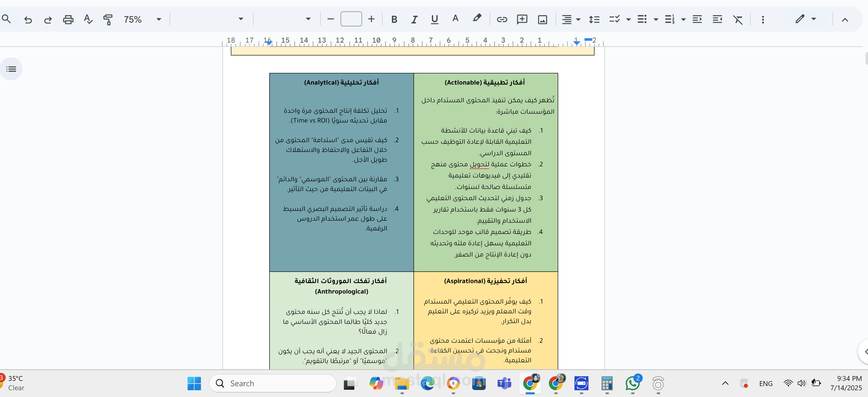Decrease the font size
868x397 pixels.
pyautogui.click(x=331, y=19)
